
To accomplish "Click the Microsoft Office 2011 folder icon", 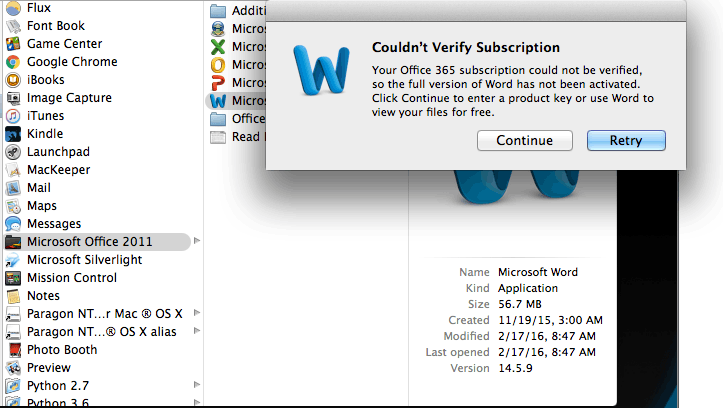I will (x=13, y=242).
